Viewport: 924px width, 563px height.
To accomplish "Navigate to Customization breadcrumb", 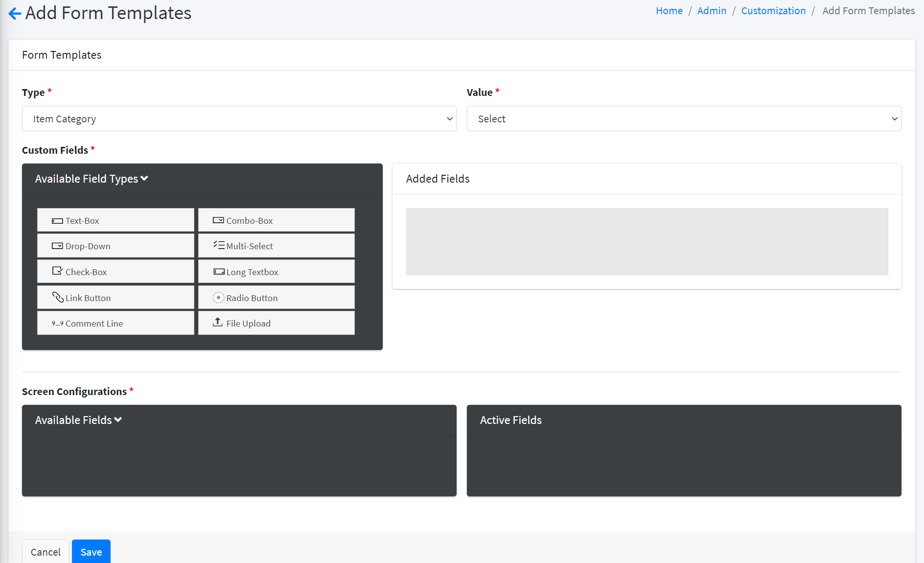I will pyautogui.click(x=773, y=11).
